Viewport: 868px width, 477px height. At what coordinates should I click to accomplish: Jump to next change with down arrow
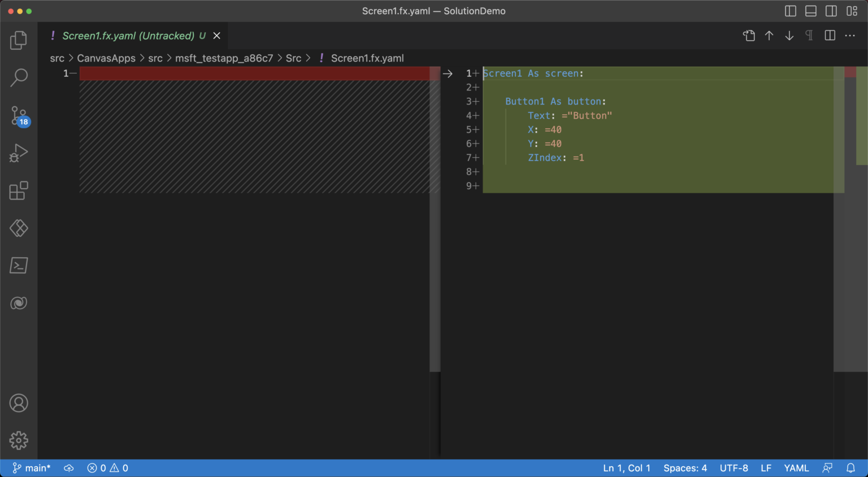789,35
